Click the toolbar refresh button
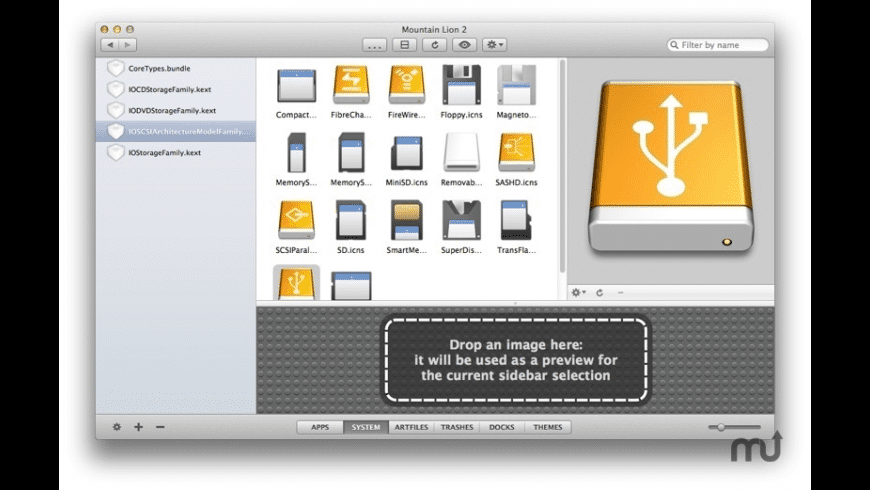This screenshot has height=490, width=870. click(434, 45)
